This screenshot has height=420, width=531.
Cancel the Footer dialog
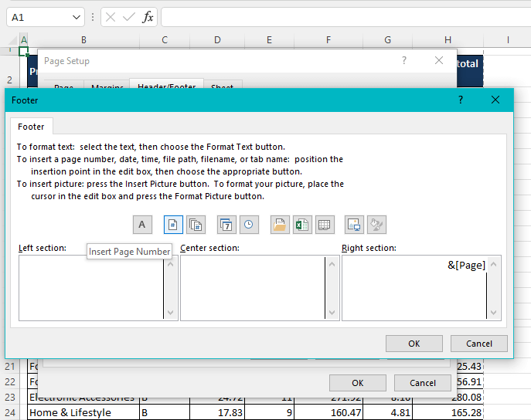tap(478, 344)
